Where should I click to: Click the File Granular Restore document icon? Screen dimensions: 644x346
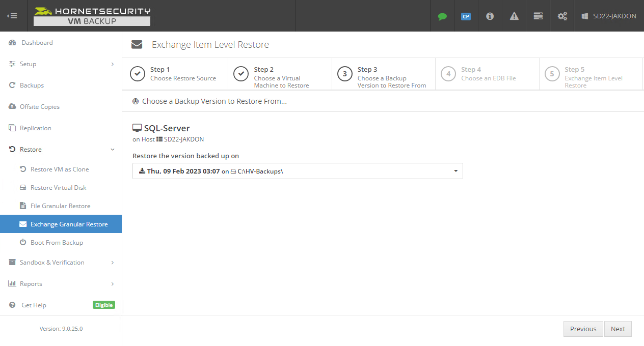click(22, 206)
